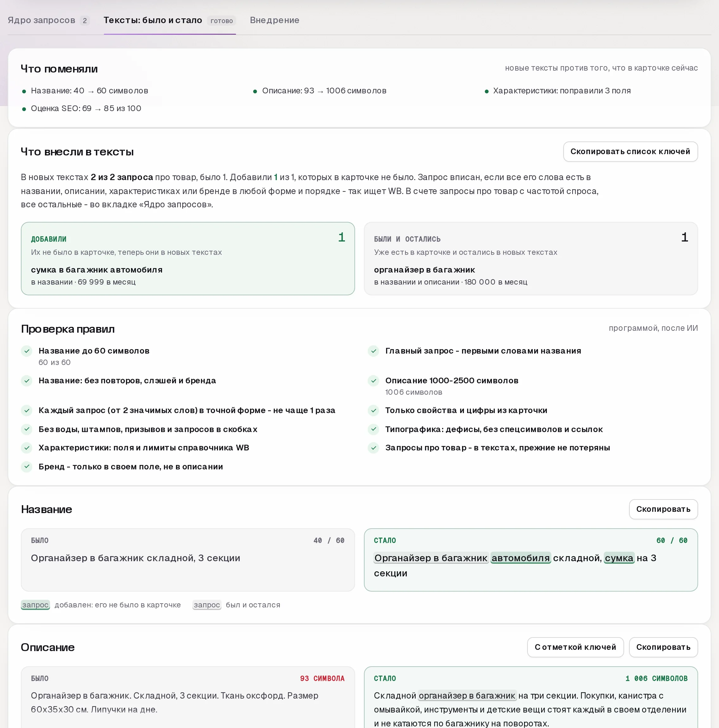Click the counter badge 2 beside Ядро запросов
The width and height of the screenshot is (719, 728).
[85, 21]
